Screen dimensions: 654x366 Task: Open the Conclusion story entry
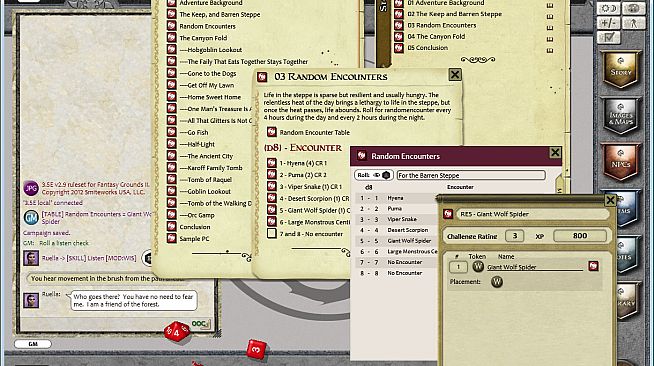coord(195,227)
